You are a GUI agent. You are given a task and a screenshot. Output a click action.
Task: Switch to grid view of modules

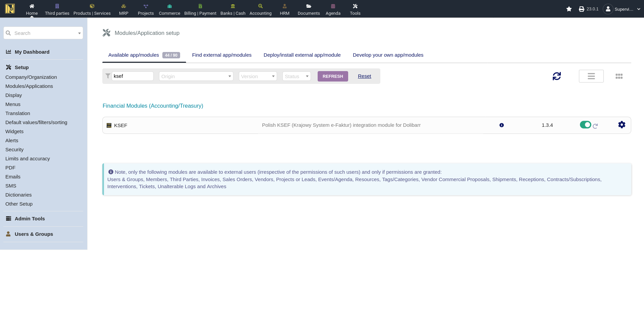pyautogui.click(x=619, y=76)
